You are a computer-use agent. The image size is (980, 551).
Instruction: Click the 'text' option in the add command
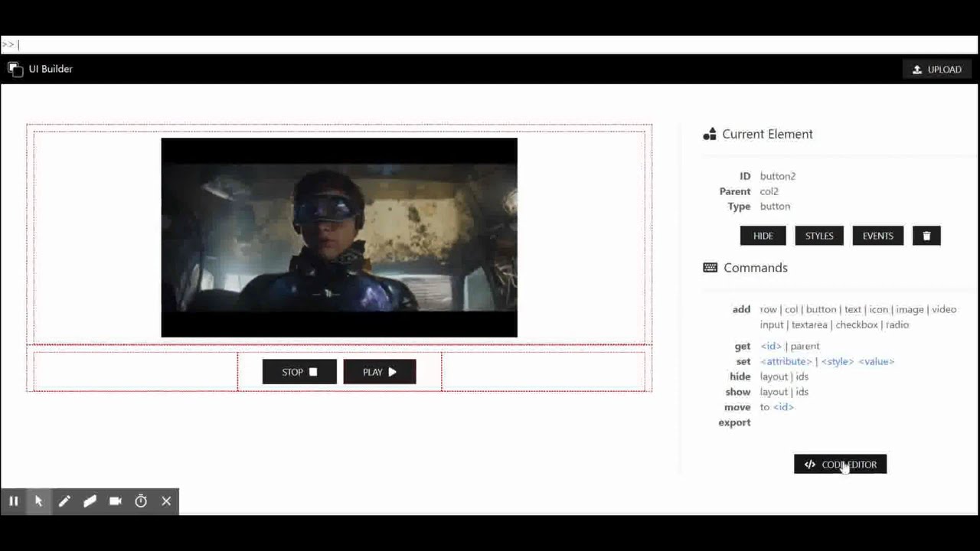tap(853, 309)
